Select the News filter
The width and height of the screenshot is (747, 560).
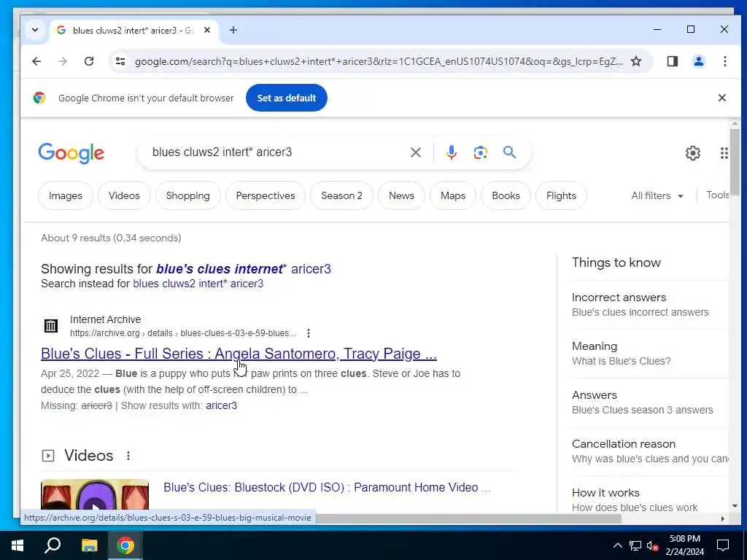tap(401, 195)
